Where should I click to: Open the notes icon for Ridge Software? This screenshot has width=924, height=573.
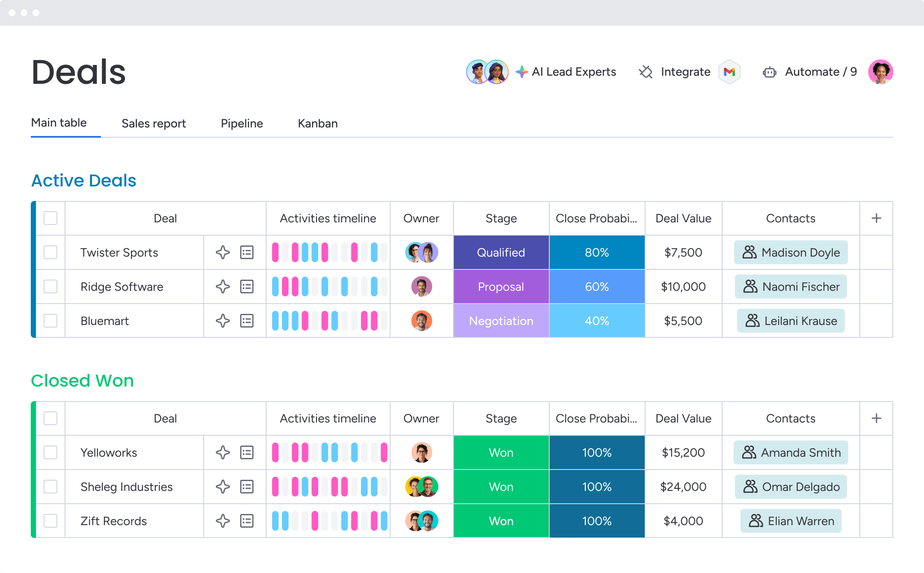247,286
